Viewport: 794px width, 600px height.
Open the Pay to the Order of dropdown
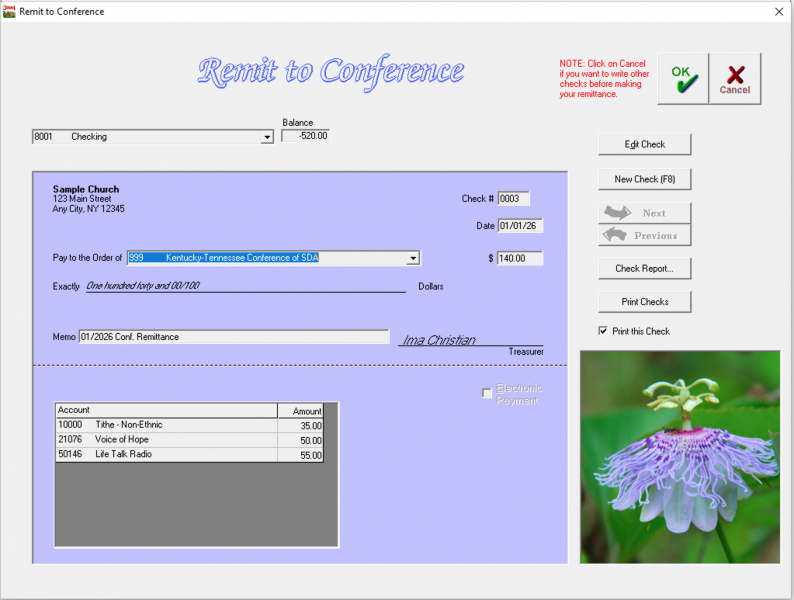(x=413, y=258)
